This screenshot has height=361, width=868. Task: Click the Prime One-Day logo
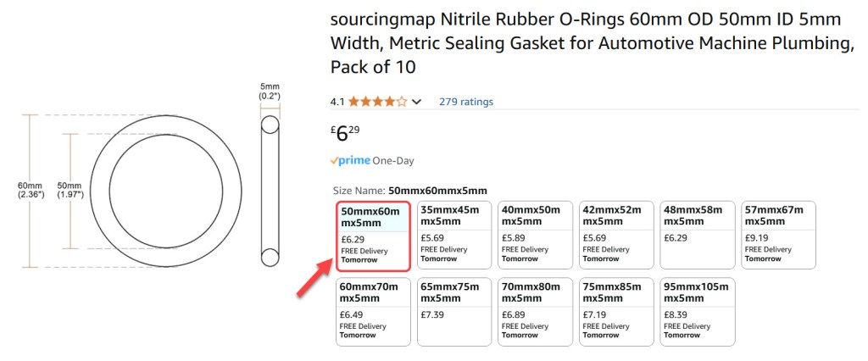(x=350, y=160)
